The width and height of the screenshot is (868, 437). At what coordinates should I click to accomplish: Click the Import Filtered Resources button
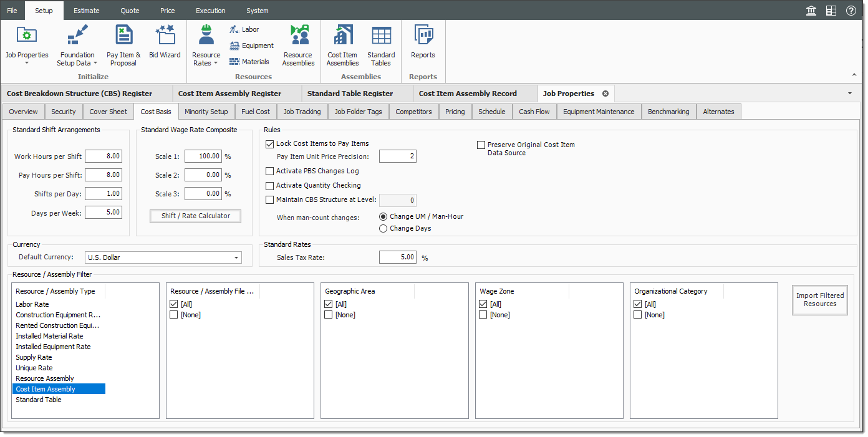pos(819,300)
